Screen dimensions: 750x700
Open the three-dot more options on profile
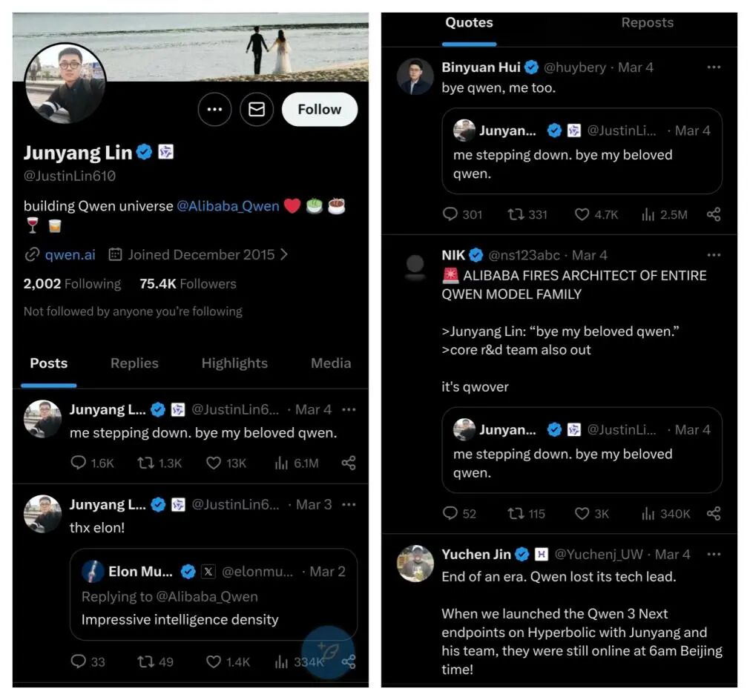point(214,110)
